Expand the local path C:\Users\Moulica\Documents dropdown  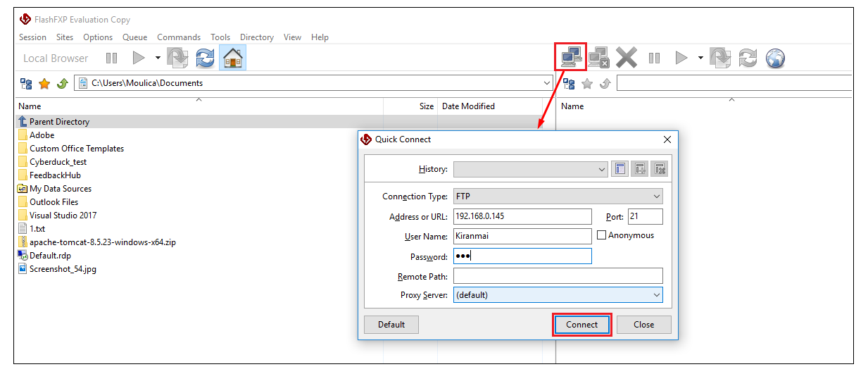tap(547, 83)
